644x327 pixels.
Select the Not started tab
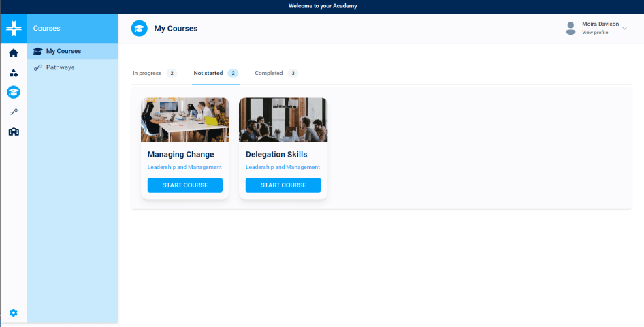tap(215, 73)
